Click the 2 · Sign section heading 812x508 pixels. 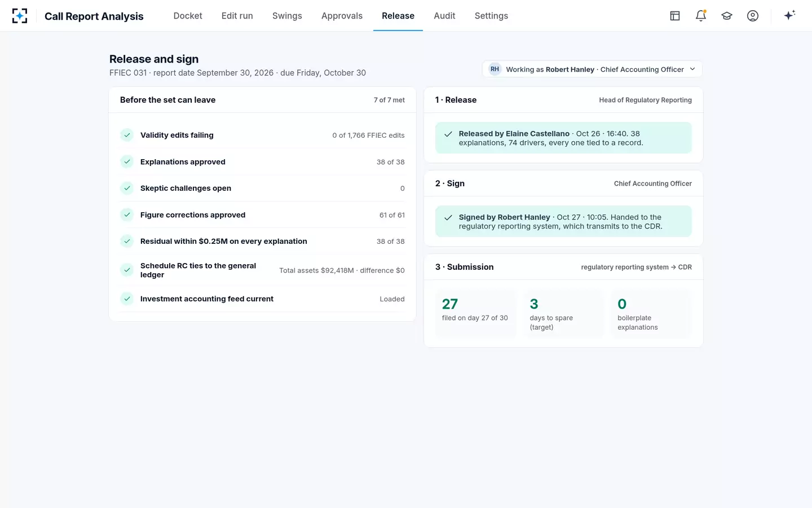click(450, 183)
